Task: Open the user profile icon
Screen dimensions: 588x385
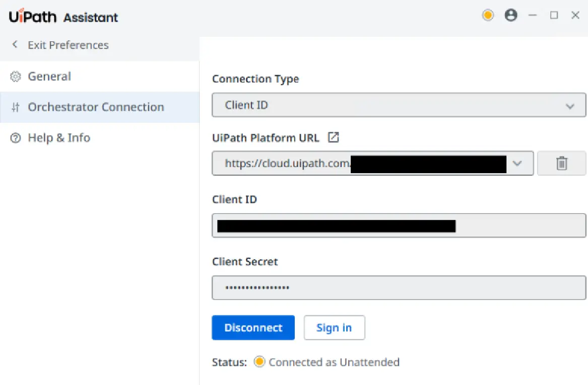Action: tap(511, 16)
